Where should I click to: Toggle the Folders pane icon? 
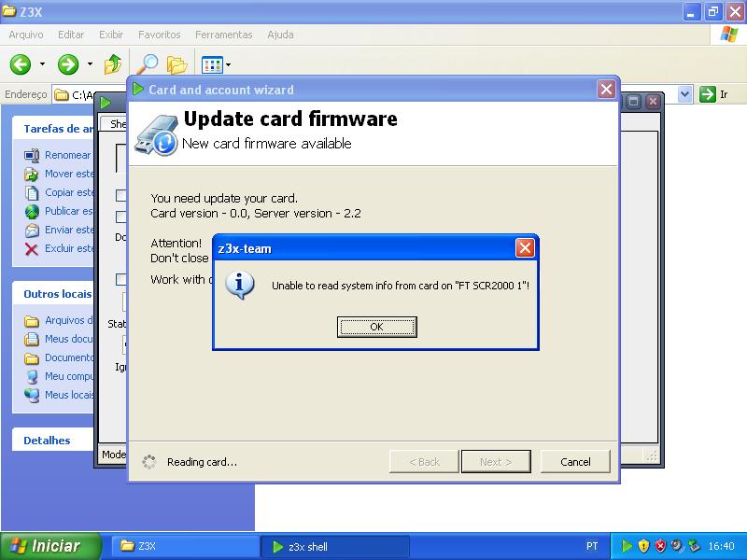pos(176,64)
